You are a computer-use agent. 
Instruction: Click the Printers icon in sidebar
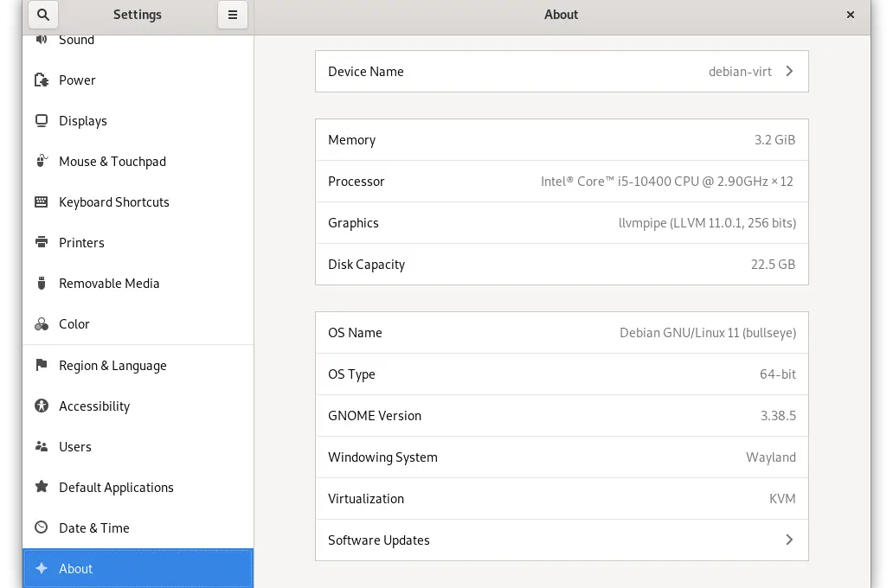(42, 243)
